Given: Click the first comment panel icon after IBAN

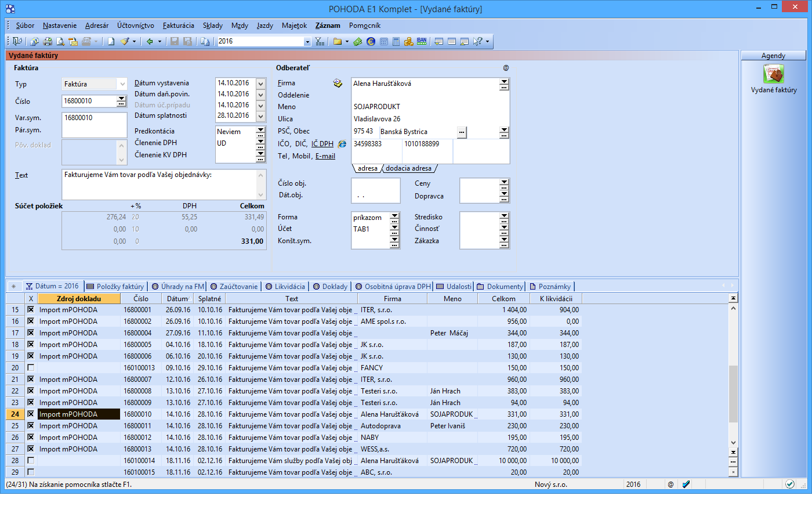Looking at the screenshot, I should coord(439,41).
